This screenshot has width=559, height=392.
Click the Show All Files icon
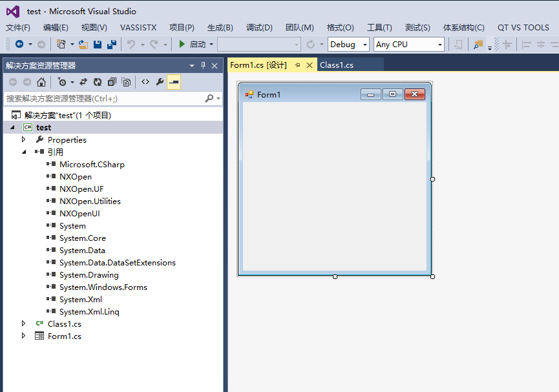coord(126,82)
